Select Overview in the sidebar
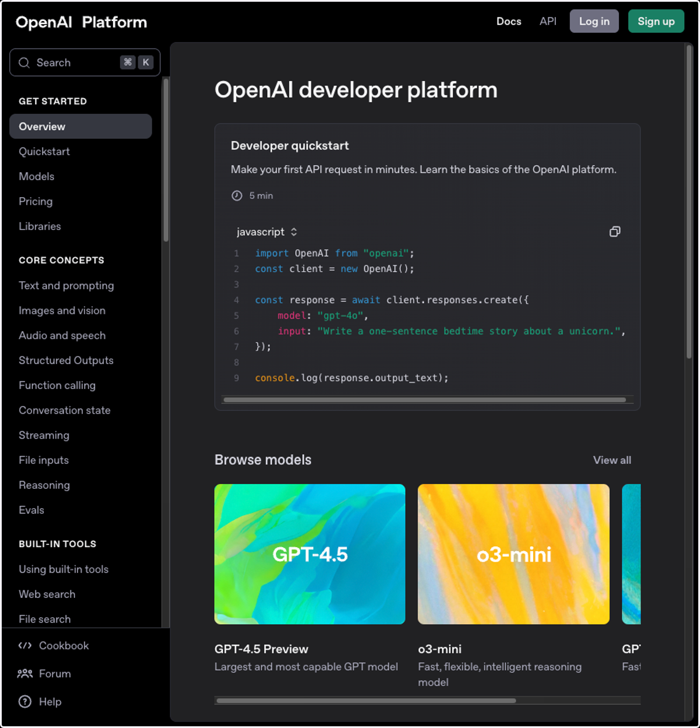Image resolution: width=700 pixels, height=728 pixels. pos(80,126)
